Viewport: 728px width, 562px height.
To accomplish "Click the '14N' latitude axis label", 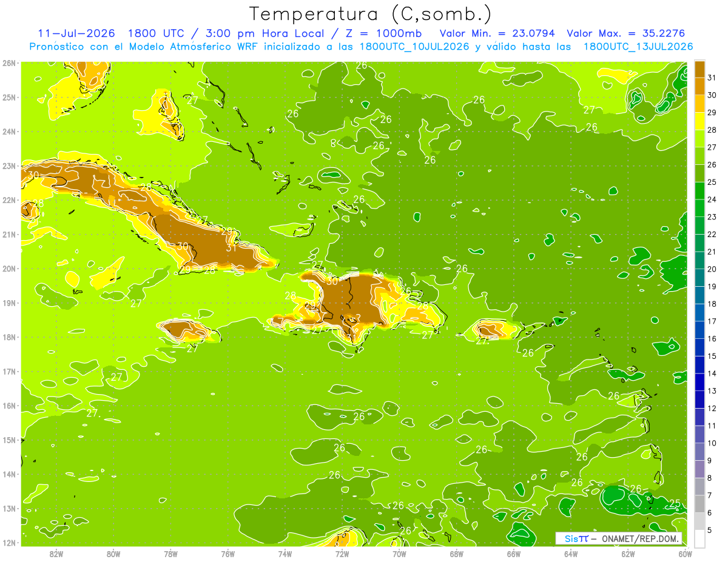I will 9,474.
